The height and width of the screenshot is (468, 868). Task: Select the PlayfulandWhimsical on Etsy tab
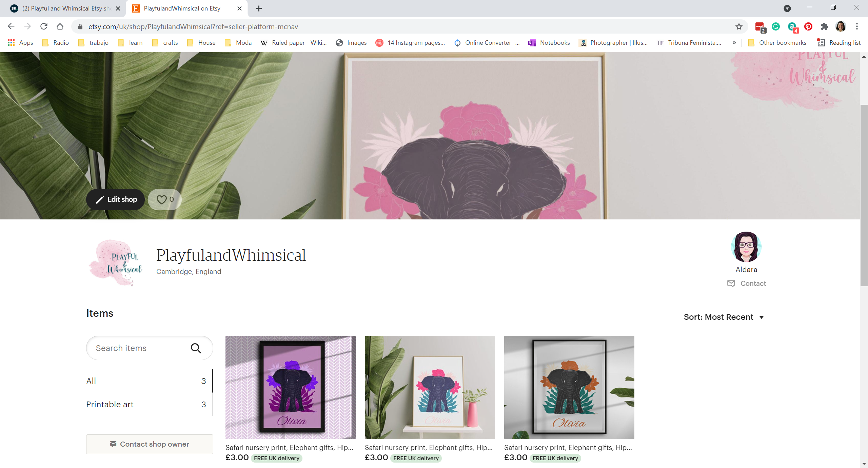click(186, 8)
